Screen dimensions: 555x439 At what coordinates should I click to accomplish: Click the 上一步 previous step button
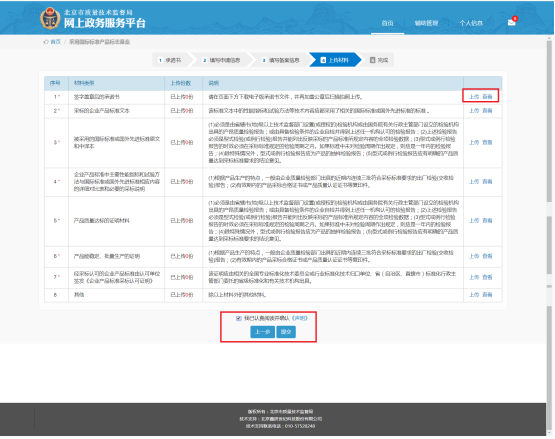262,332
